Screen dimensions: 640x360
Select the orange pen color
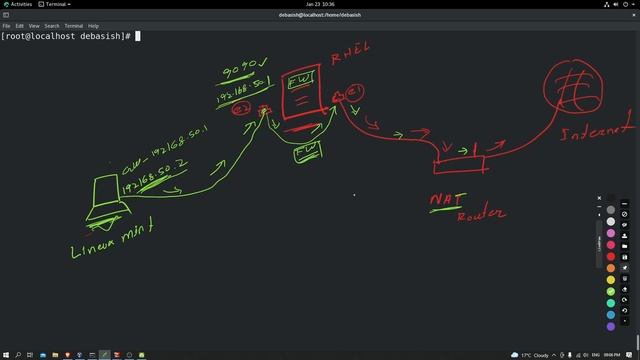click(611, 268)
